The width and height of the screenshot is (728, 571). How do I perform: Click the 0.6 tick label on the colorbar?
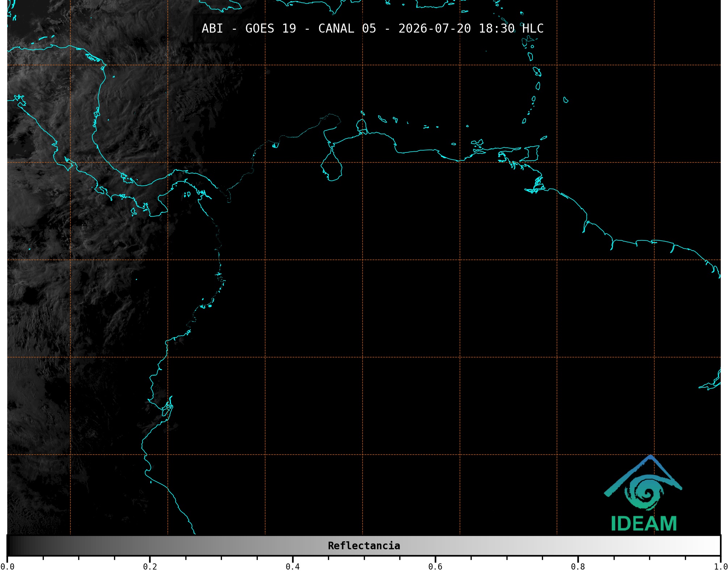(435, 567)
